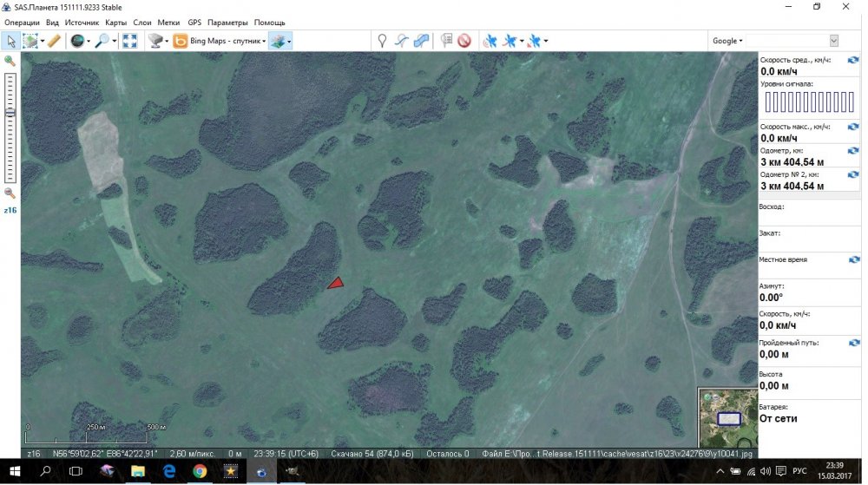The width and height of the screenshot is (868, 485).
Task: Open the Bing Maps source dropdown
Action: [x=220, y=41]
